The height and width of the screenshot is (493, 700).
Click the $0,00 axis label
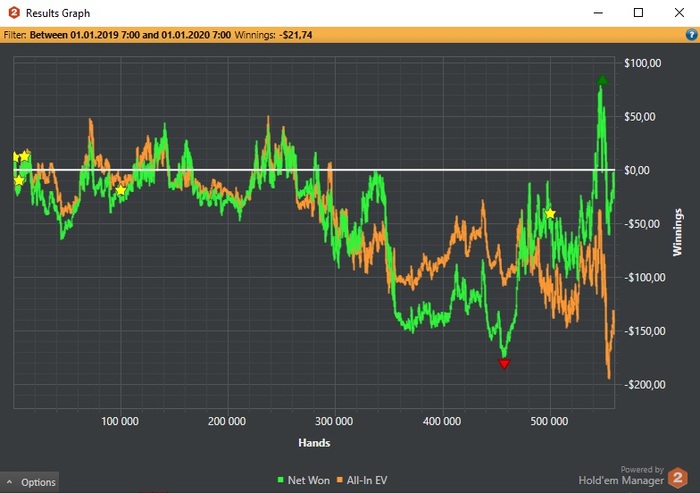(637, 171)
